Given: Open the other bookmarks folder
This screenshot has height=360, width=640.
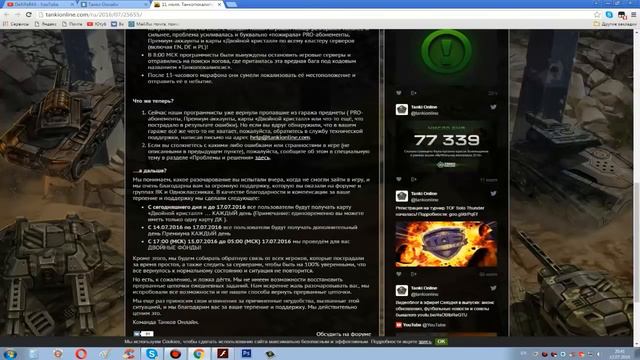Looking at the screenshot, I should coord(615,24).
